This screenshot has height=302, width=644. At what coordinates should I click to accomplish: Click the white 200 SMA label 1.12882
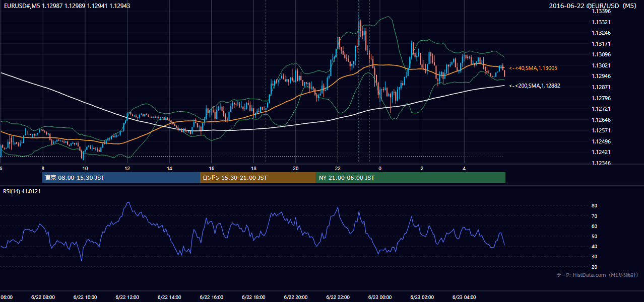[x=535, y=86]
